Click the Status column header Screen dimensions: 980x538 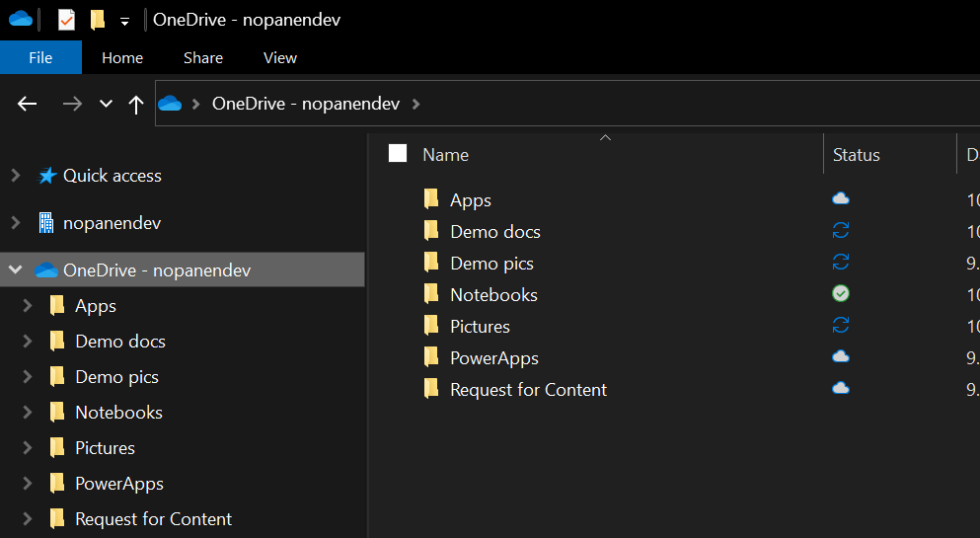click(x=856, y=155)
